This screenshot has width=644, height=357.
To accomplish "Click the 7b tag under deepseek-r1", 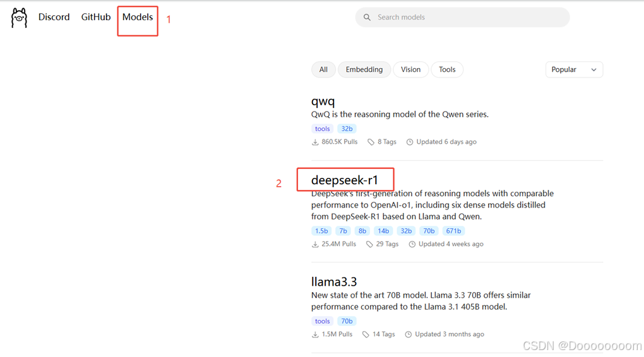I will 343,231.
